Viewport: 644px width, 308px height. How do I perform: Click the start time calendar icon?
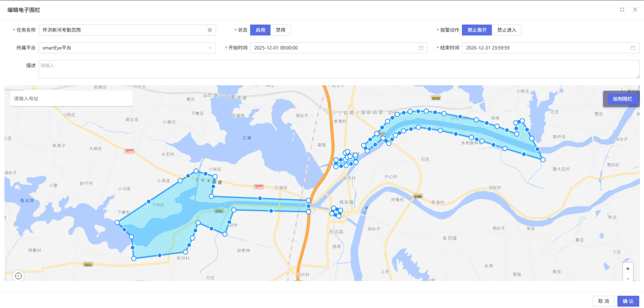(421, 48)
